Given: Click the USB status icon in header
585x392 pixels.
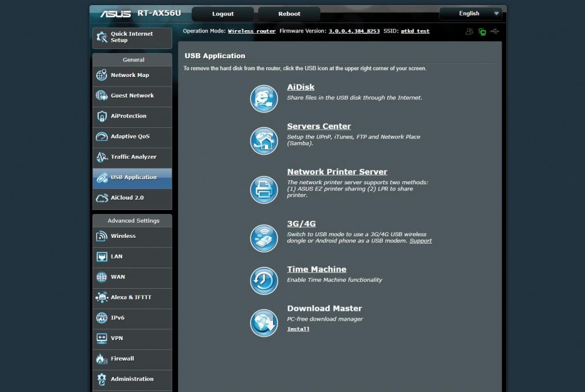Looking at the screenshot, I should (495, 31).
